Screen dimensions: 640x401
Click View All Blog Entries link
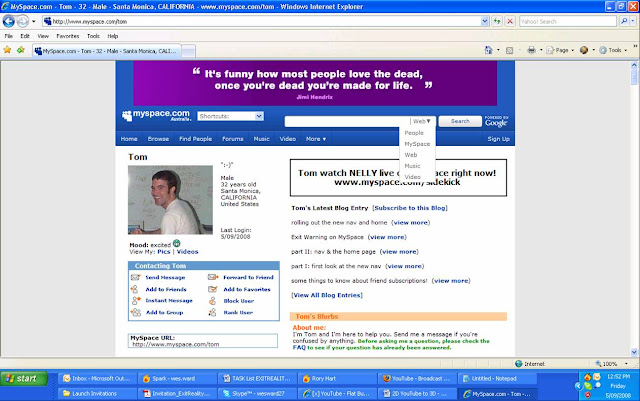(x=327, y=295)
